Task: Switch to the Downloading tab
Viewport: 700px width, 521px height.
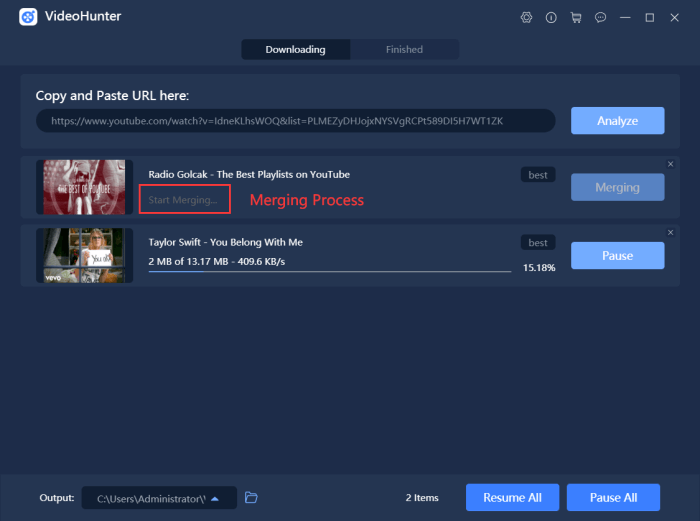Action: (x=295, y=49)
